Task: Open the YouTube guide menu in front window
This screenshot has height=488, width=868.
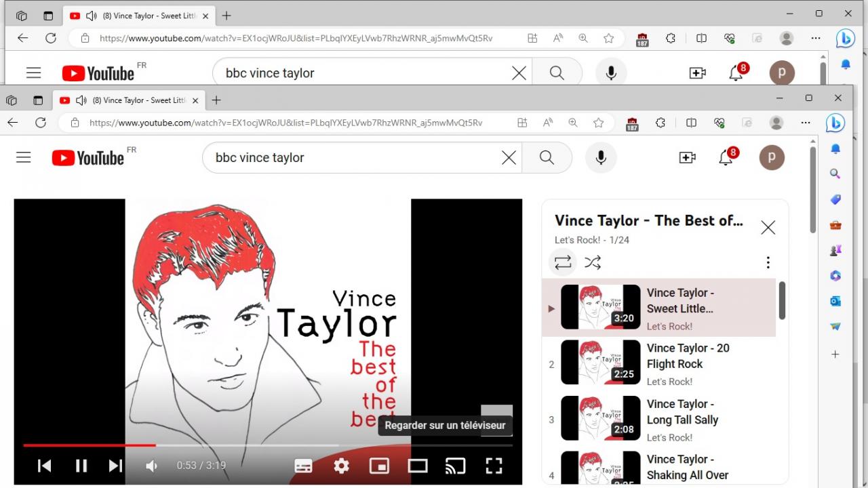Action: [24, 158]
